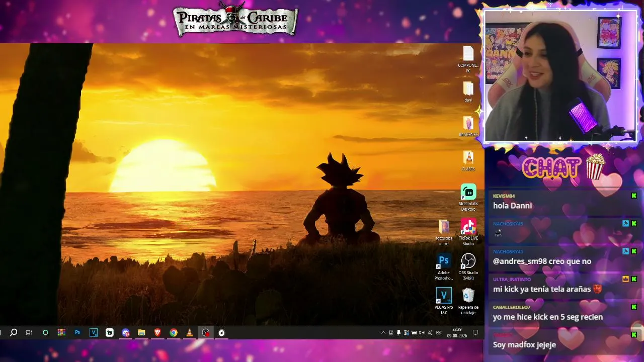Click the "hola Danni" chat message
This screenshot has width=644, height=362.
(512, 206)
